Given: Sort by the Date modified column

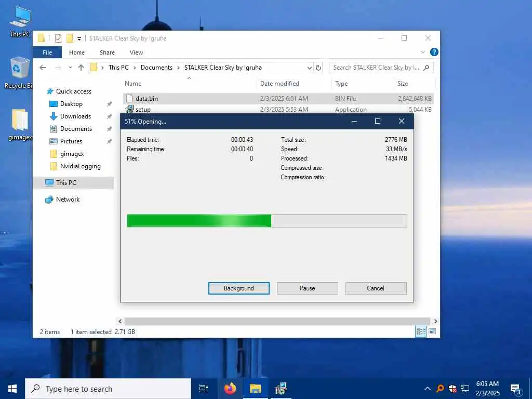Looking at the screenshot, I should [294, 84].
